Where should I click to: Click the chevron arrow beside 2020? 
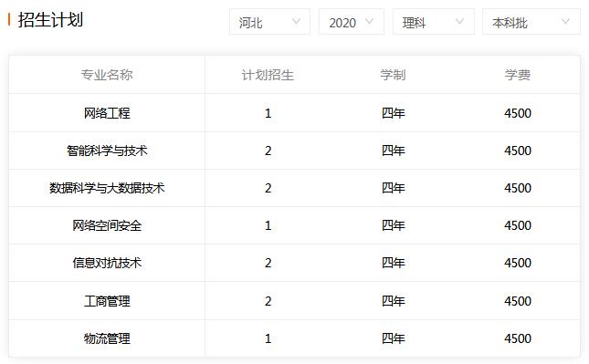370,22
